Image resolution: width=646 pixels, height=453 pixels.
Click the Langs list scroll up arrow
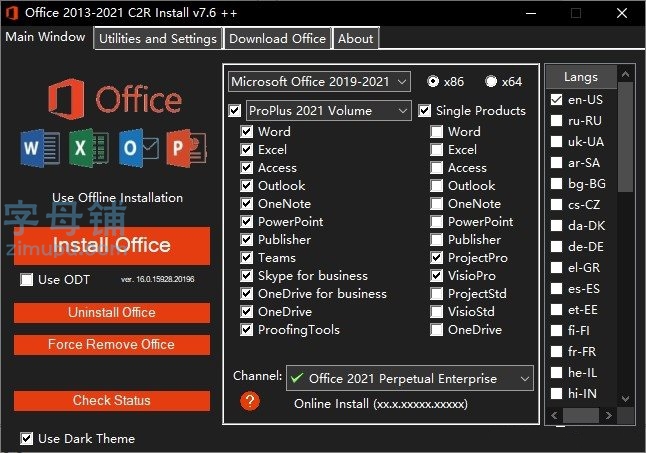625,74
